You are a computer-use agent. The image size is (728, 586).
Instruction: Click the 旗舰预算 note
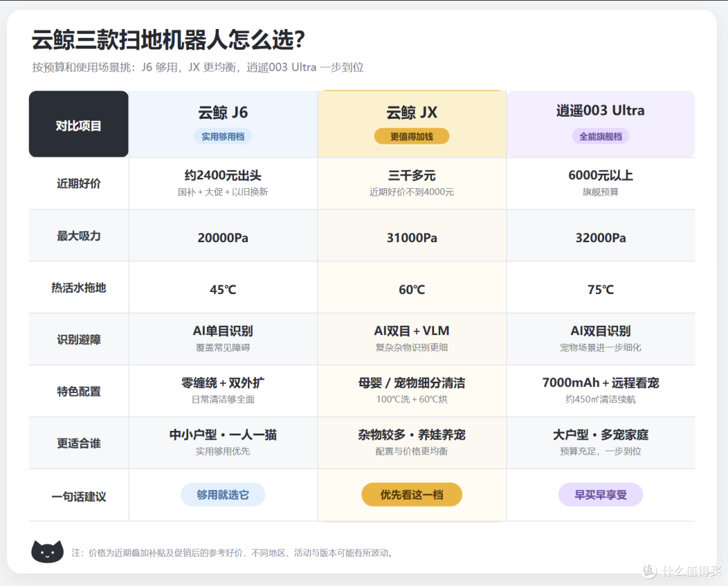pyautogui.click(x=601, y=192)
